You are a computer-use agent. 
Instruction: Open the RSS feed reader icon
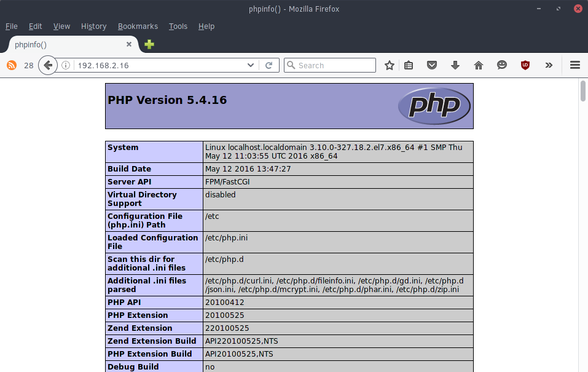click(x=12, y=65)
